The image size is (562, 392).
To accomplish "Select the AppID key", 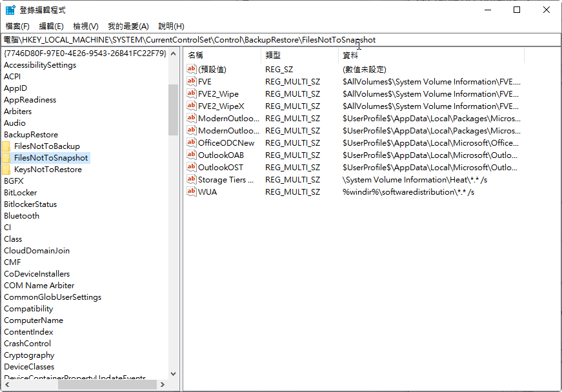I will click(x=15, y=88).
